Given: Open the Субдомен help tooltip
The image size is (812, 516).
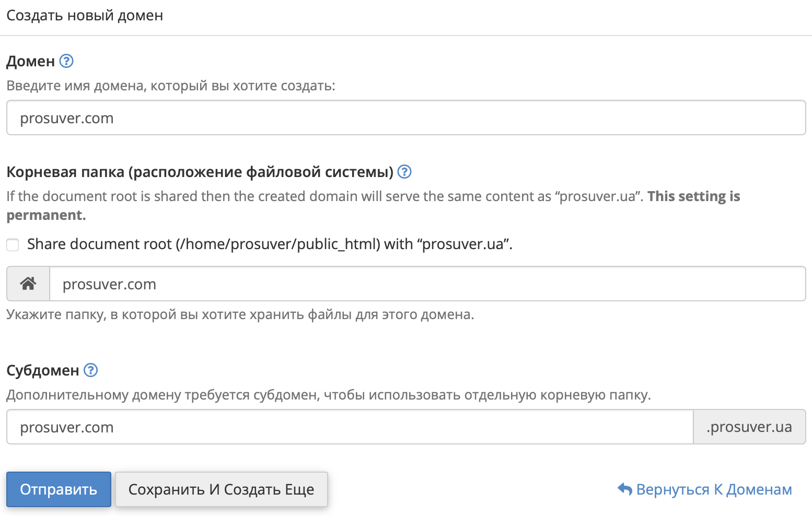Looking at the screenshot, I should tap(90, 370).
